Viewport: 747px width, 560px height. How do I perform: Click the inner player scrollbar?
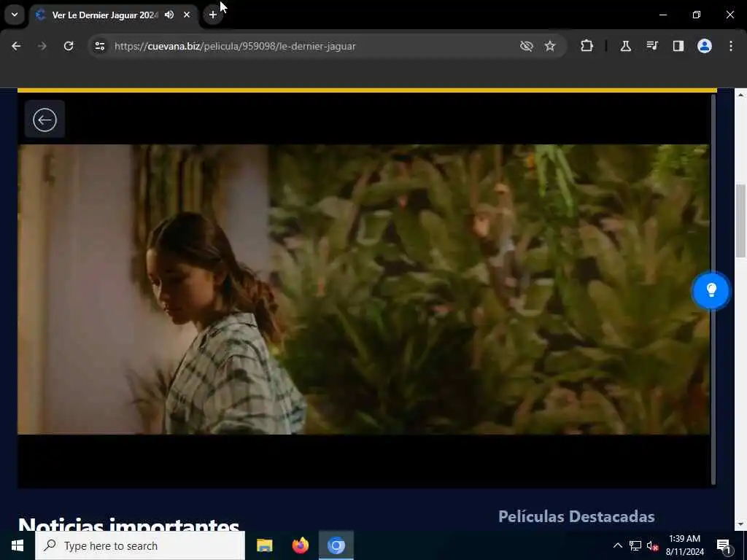(x=713, y=289)
